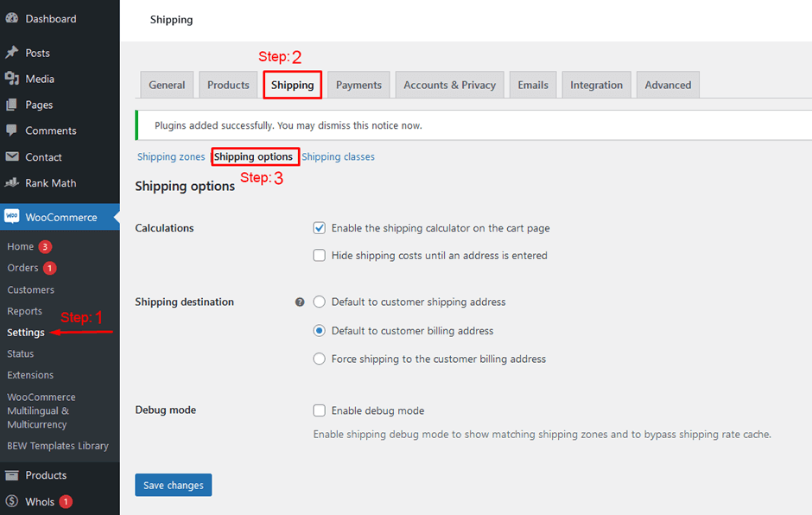Click the Save changes button
The width and height of the screenshot is (812, 515).
pyautogui.click(x=173, y=485)
